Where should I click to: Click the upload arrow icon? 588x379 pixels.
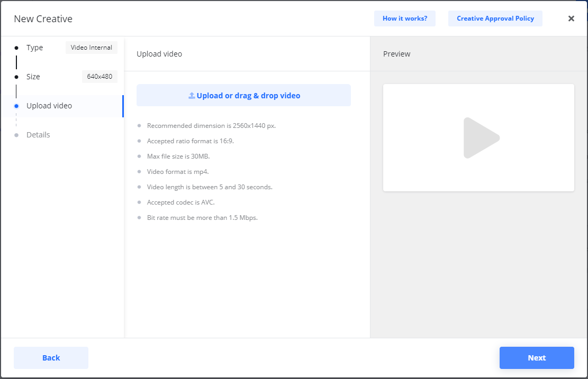tap(192, 96)
